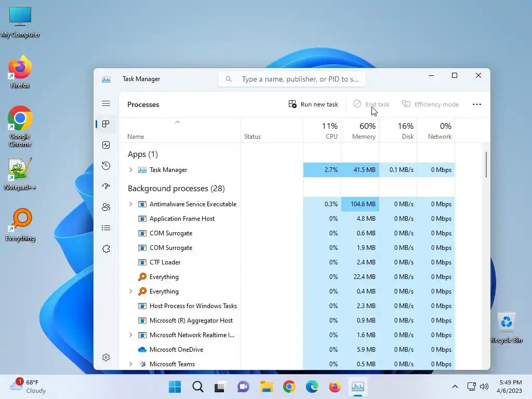Open Microsoft Edge from the taskbar
Image resolution: width=532 pixels, height=399 pixels.
[312, 387]
